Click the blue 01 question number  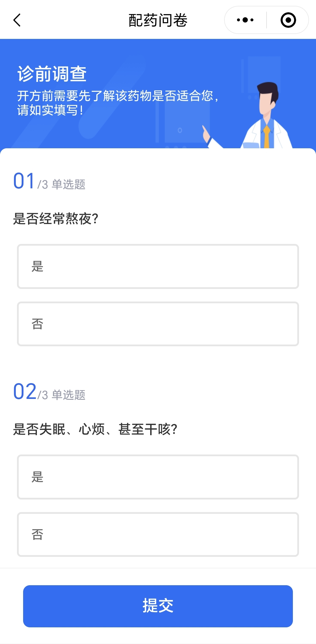coord(24,181)
